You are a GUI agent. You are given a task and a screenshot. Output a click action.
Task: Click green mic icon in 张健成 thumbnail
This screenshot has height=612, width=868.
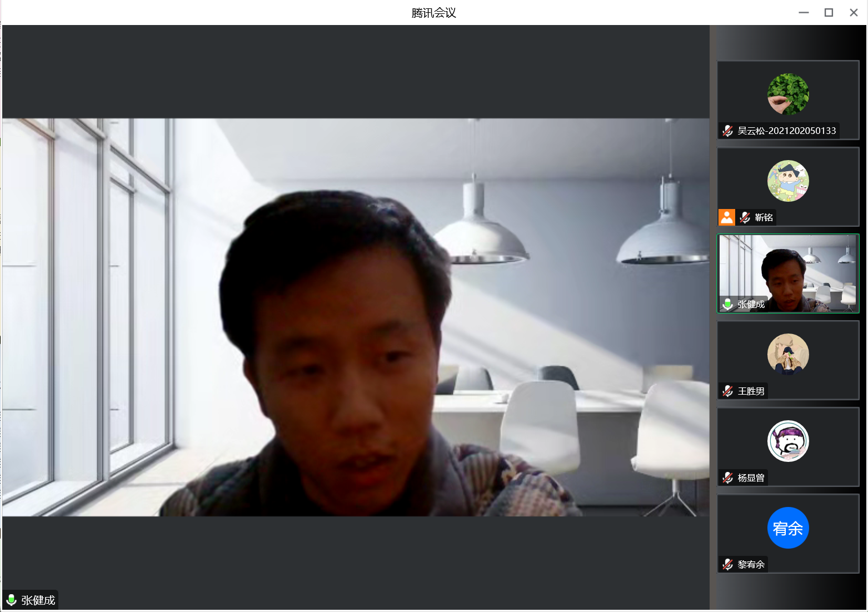click(x=727, y=304)
